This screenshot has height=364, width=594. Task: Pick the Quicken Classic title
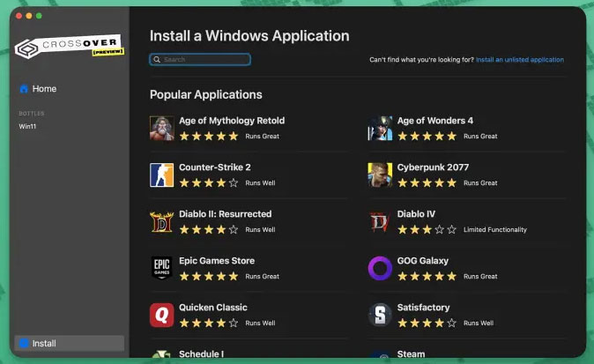213,308
